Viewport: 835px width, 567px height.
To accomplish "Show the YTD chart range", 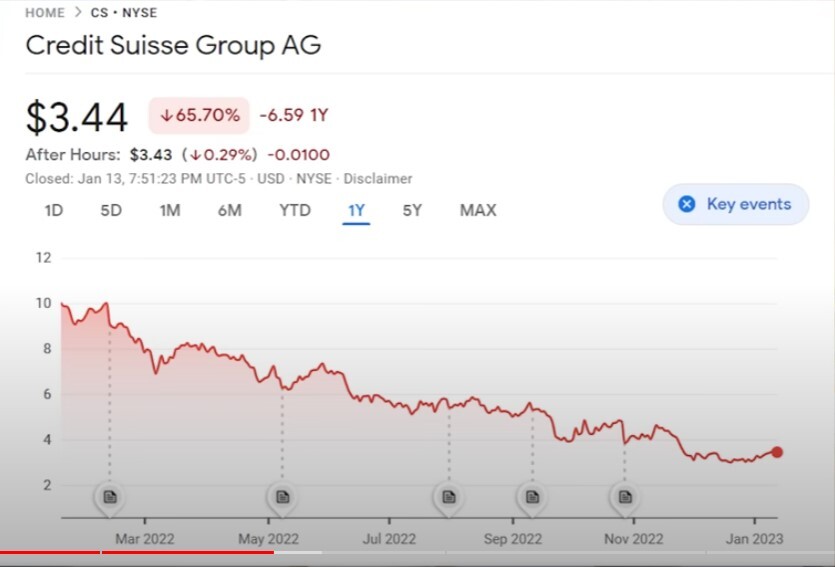I will point(294,210).
